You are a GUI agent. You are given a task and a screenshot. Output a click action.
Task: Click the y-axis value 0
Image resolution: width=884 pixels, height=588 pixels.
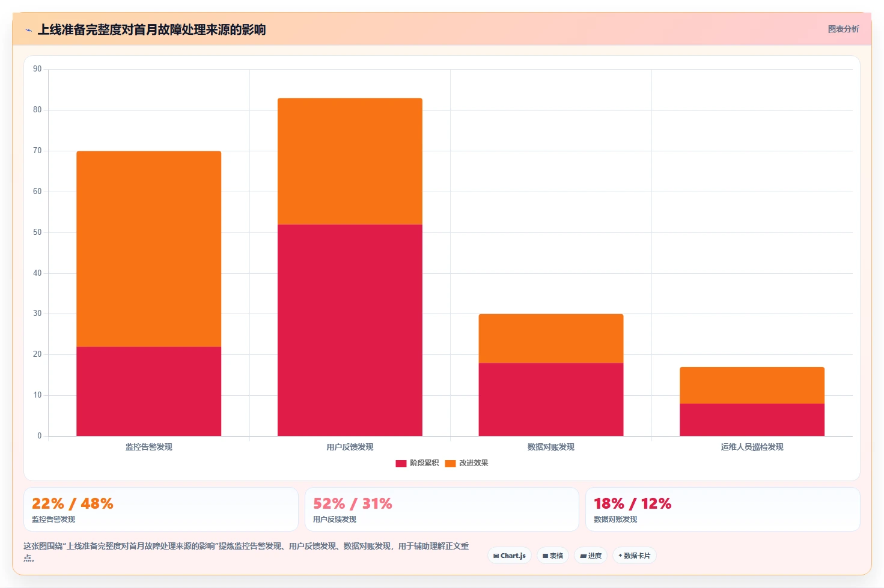click(40, 436)
